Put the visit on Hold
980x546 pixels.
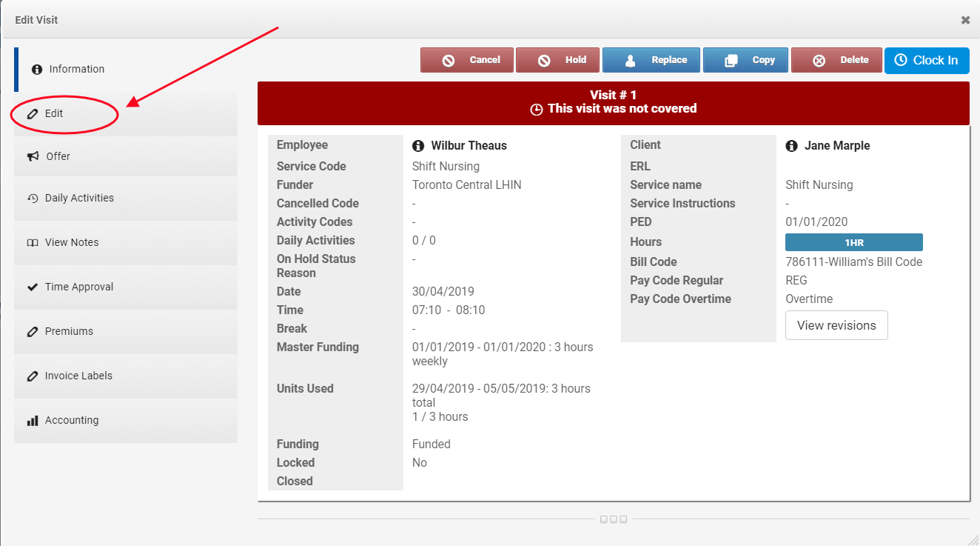point(561,60)
